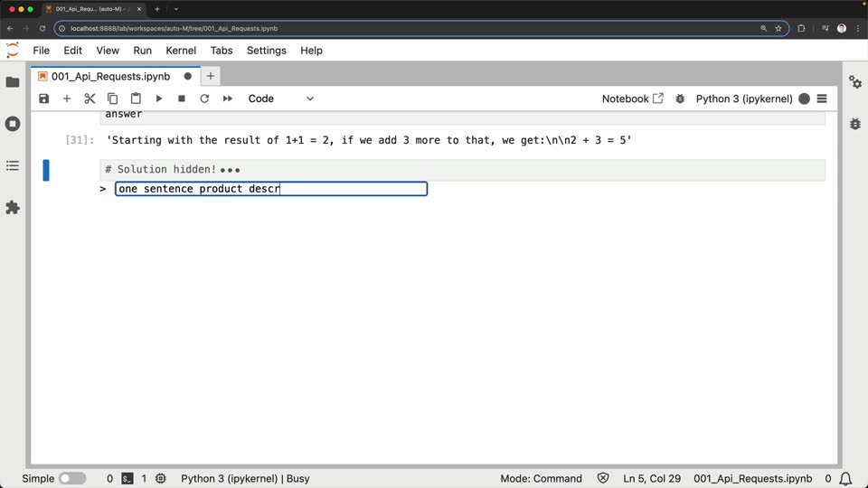Click the Python 3 (ipykernel) | Busy status
This screenshot has height=488, width=868.
(245, 479)
